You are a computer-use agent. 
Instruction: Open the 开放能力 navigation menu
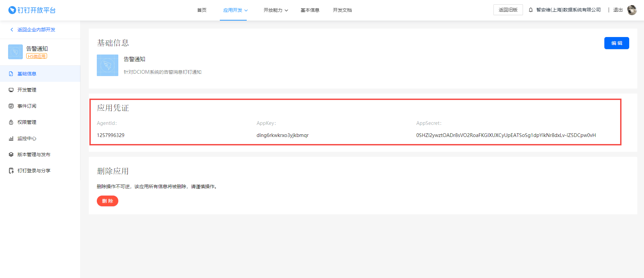coord(273,10)
